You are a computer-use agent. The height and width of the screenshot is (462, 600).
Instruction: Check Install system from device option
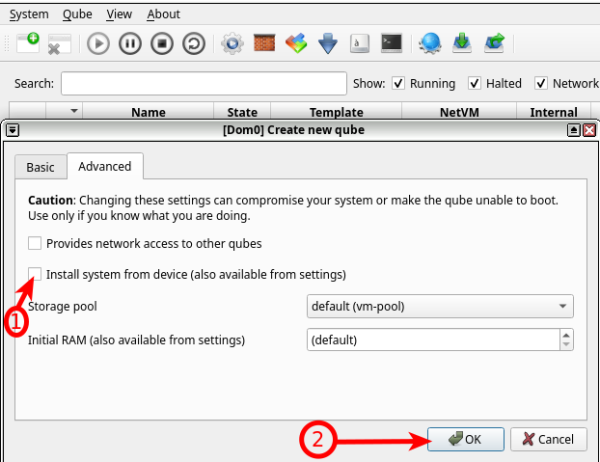(x=35, y=274)
